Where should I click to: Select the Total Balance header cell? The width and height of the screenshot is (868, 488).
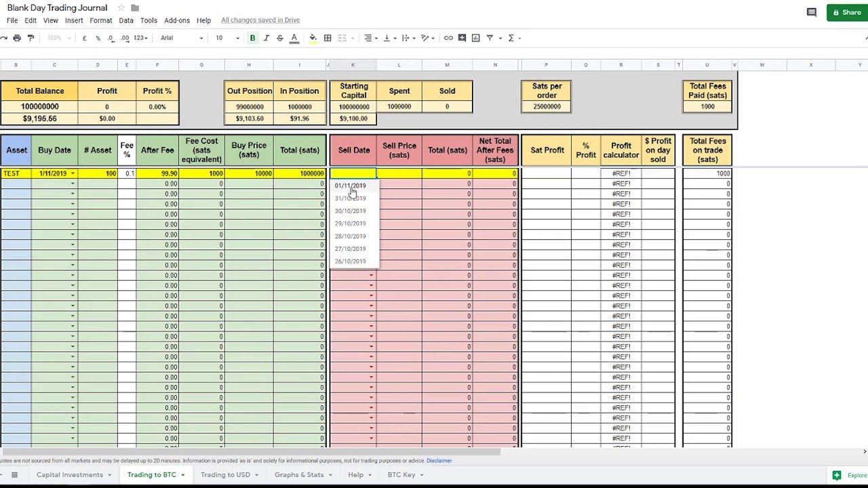pos(39,91)
